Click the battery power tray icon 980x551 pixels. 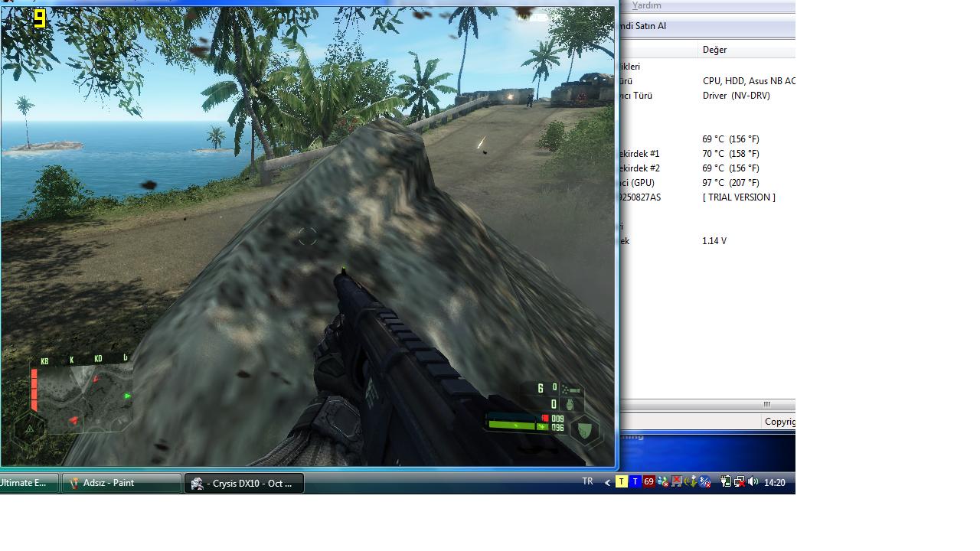coord(726,481)
